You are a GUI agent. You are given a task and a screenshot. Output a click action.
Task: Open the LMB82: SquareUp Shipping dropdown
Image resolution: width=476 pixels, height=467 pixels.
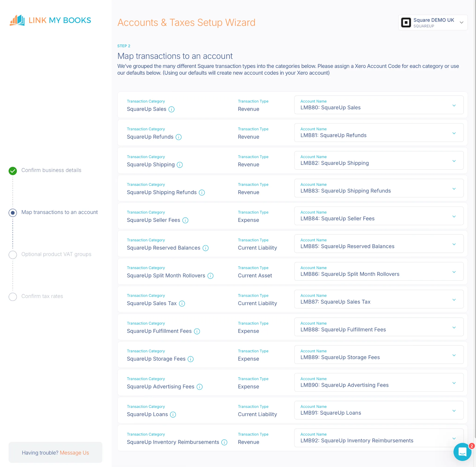(x=379, y=160)
